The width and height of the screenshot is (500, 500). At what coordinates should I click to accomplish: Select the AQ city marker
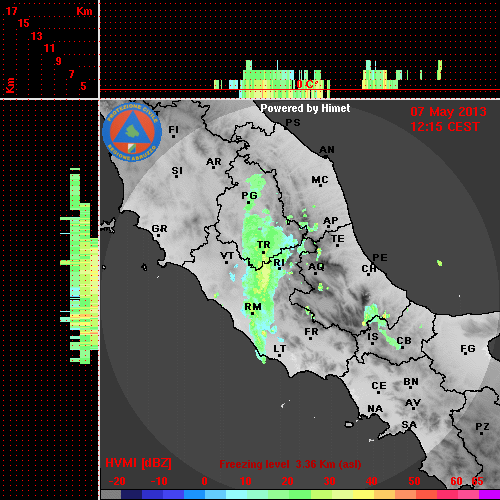315,274
